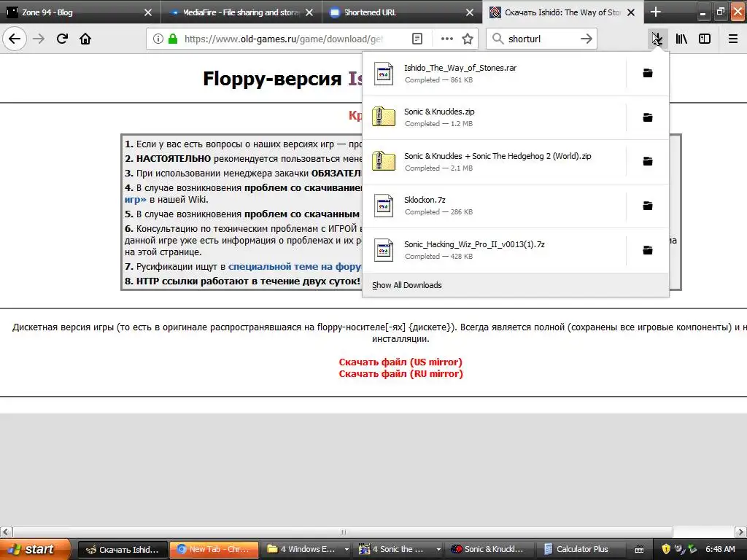Open folder for Sonic_Hacking_Wiz_Pro_II 7z download
The width and height of the screenshot is (747, 560).
648,250
